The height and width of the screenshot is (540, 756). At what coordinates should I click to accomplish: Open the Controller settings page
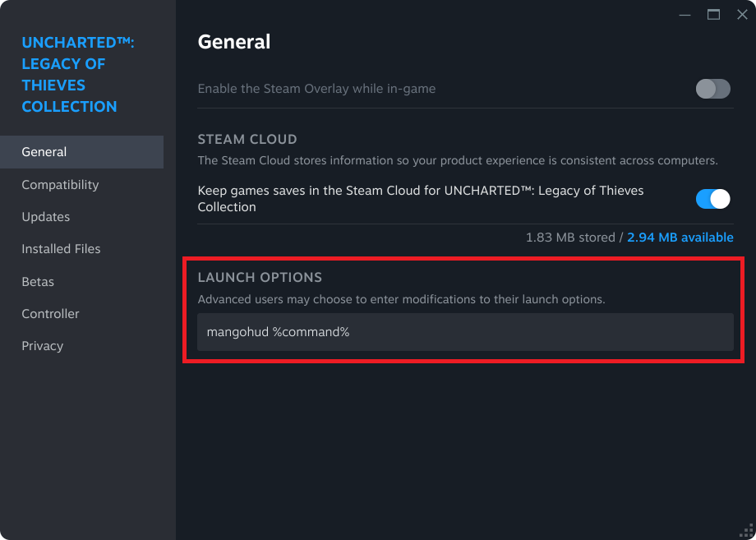point(81,314)
